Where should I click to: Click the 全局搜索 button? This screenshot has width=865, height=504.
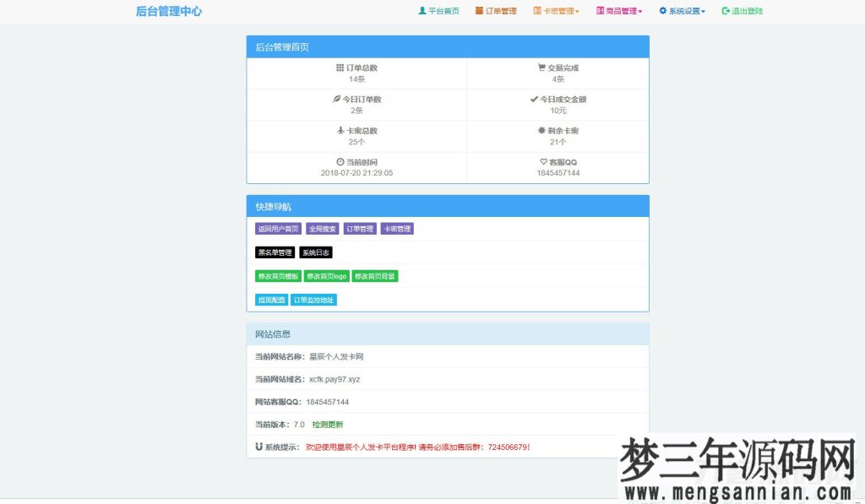tap(323, 228)
